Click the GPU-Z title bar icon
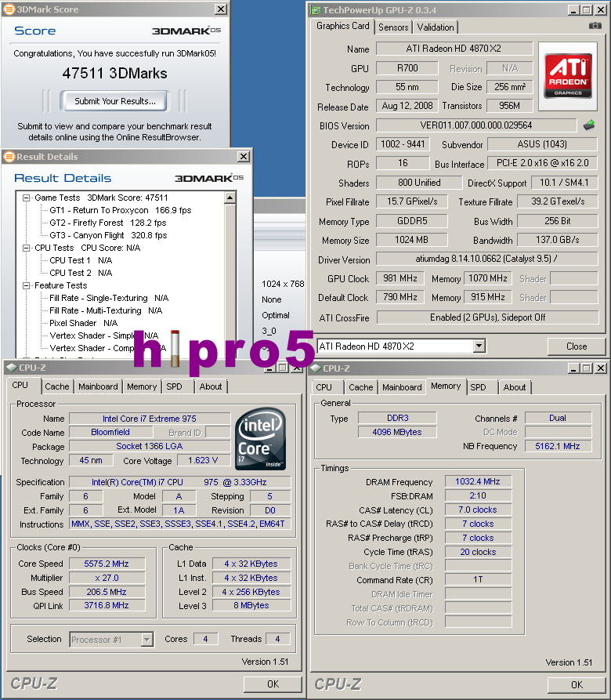611x700 pixels. [x=316, y=10]
